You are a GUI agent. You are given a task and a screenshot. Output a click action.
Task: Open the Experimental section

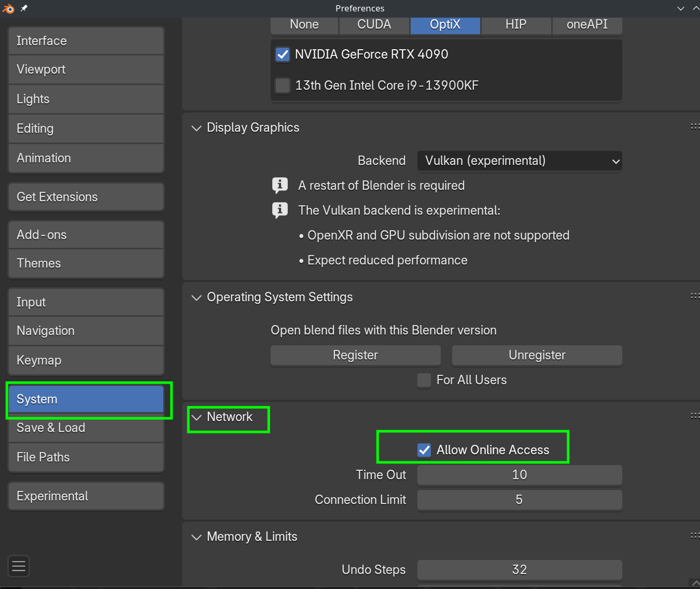pos(86,496)
